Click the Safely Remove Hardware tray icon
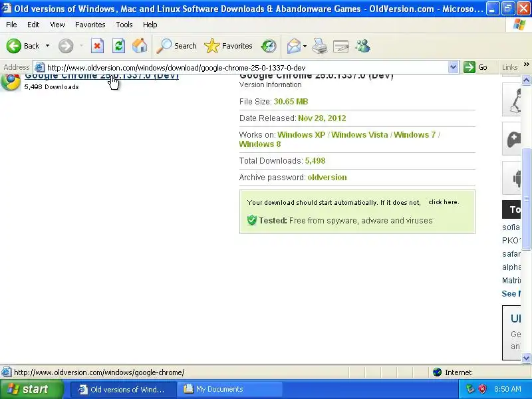 tap(470, 389)
